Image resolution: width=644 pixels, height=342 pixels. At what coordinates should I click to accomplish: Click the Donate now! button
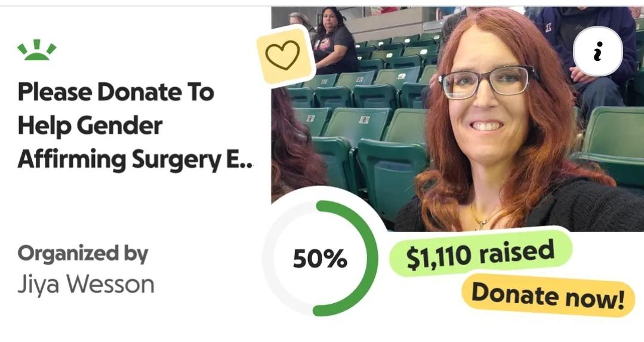coord(548,295)
